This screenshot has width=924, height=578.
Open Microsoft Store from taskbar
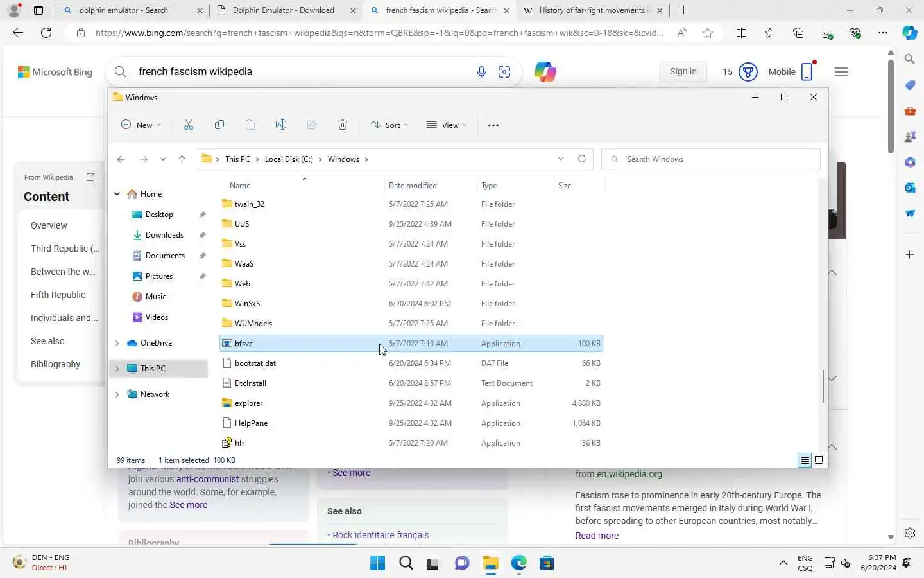(x=547, y=563)
